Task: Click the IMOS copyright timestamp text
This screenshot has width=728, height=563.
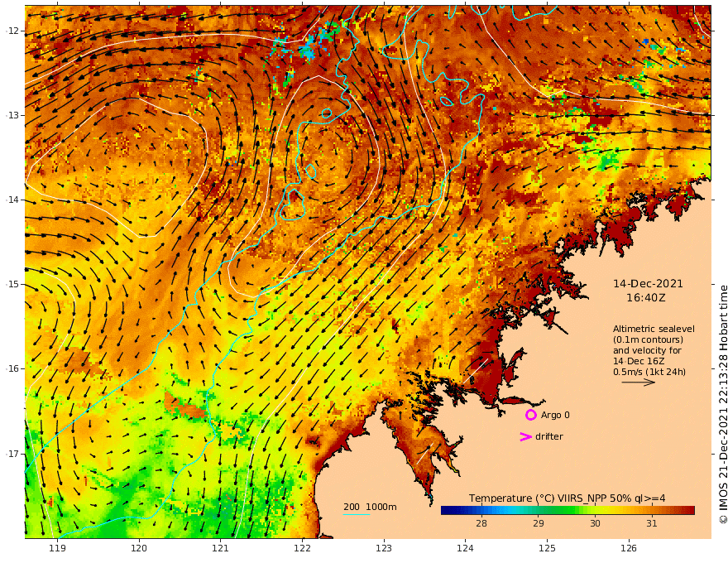Action: [722, 404]
